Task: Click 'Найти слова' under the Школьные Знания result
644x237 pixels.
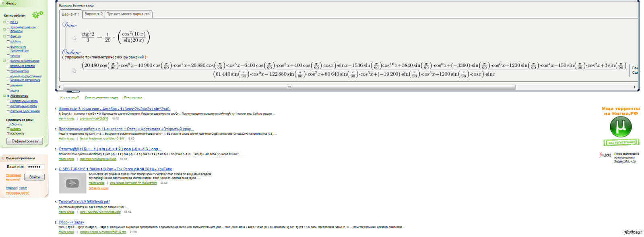Action: click(x=66, y=119)
